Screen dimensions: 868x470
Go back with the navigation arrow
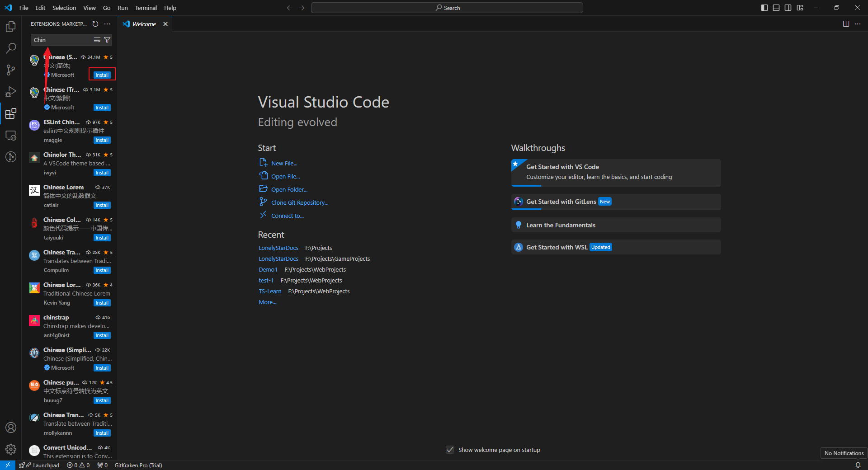[290, 8]
